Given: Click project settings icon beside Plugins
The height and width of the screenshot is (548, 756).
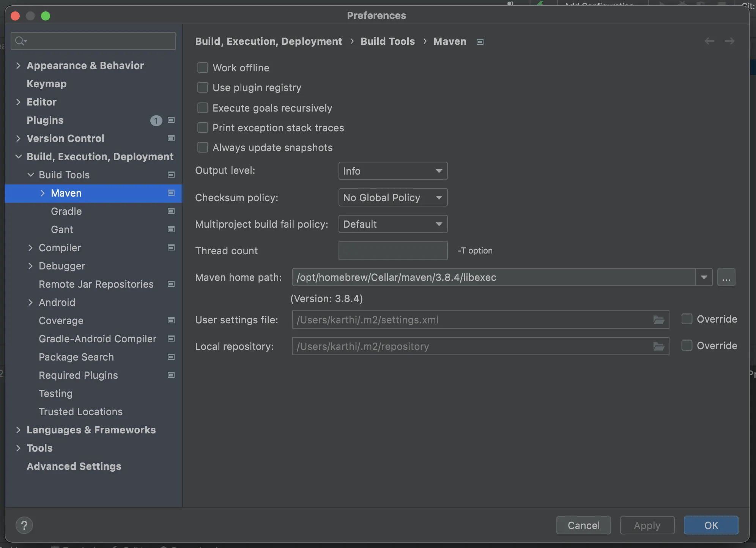Looking at the screenshot, I should (171, 120).
